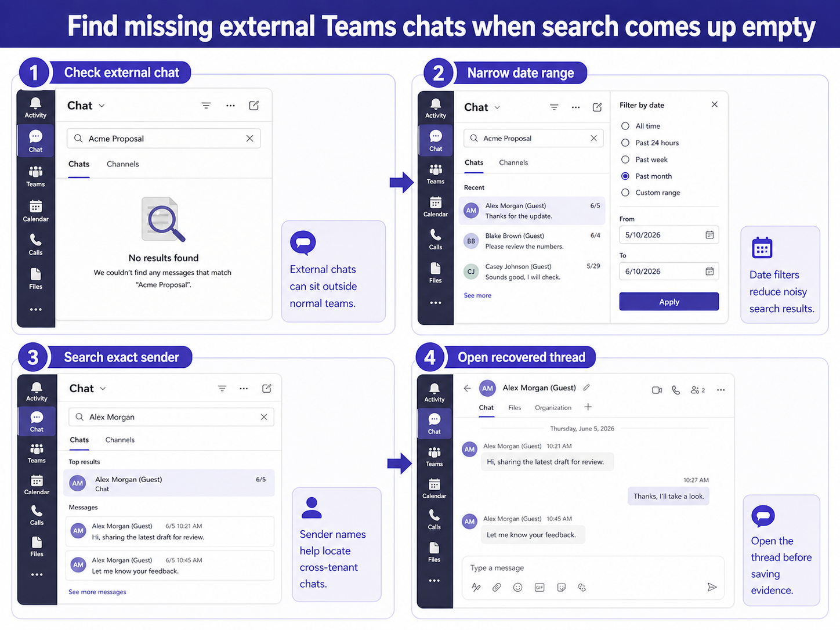The width and height of the screenshot is (840, 630).
Task: Send message with arrow icon
Action: pos(712,587)
